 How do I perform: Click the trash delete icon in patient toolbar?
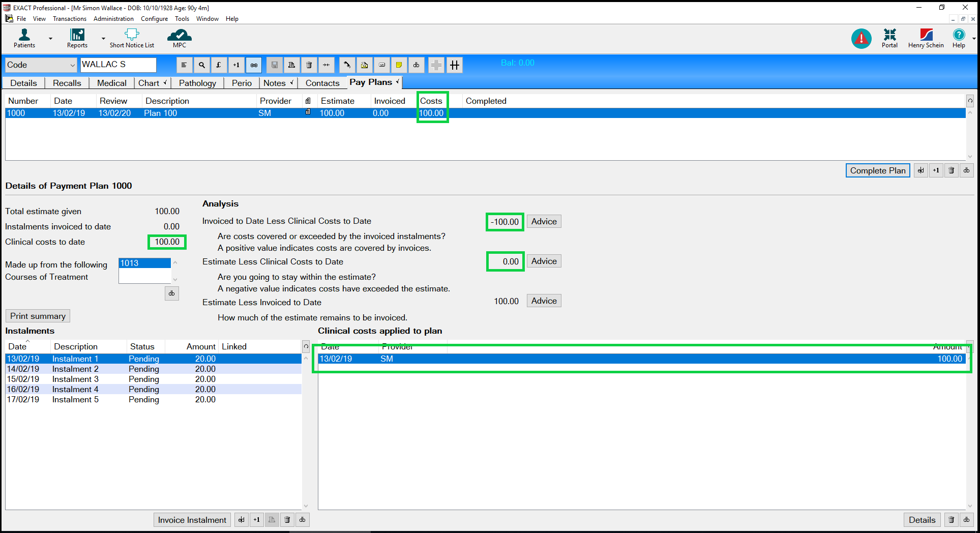tap(309, 65)
